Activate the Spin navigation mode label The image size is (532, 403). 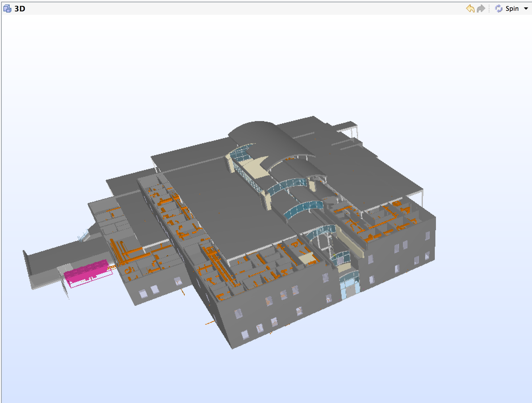pyautogui.click(x=512, y=9)
